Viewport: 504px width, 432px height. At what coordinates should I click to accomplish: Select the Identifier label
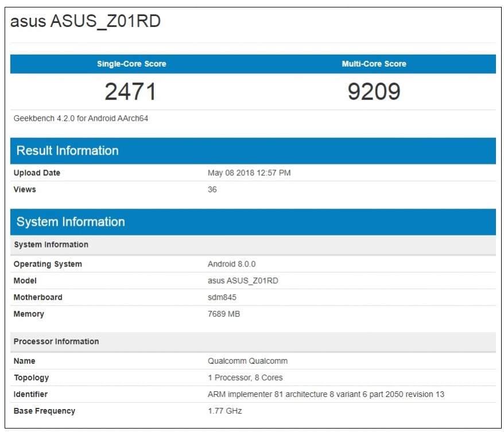click(30, 394)
